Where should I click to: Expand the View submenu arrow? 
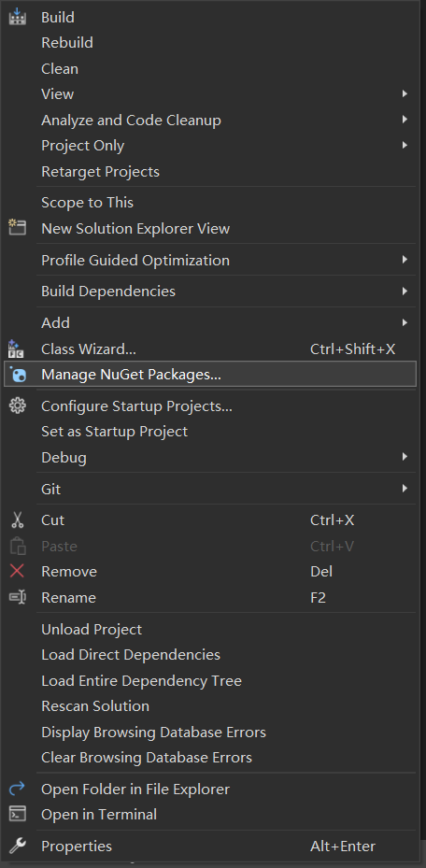click(x=405, y=94)
